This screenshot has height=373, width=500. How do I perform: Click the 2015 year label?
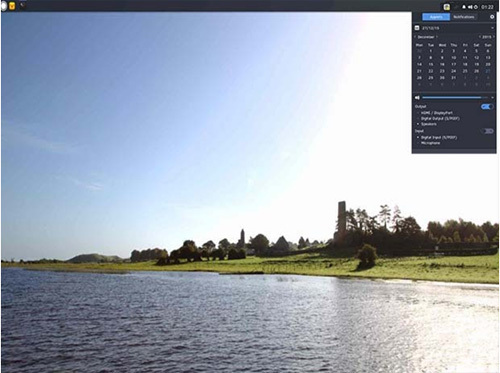[x=486, y=37]
